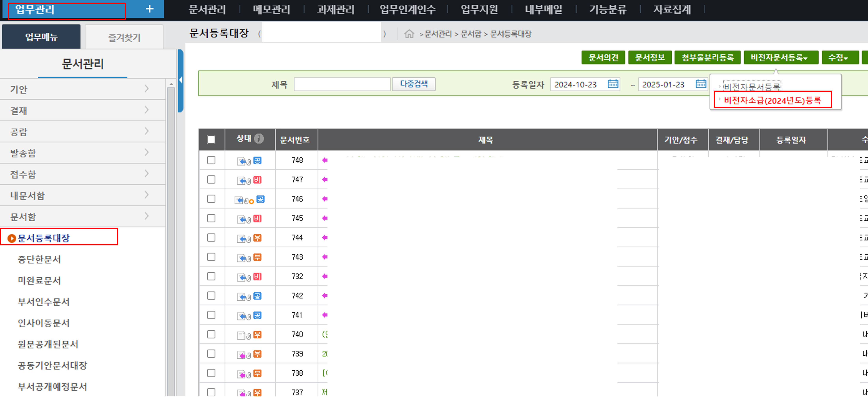Toggle the select-all checkbox in table header
The height and width of the screenshot is (397, 868).
[x=211, y=140]
